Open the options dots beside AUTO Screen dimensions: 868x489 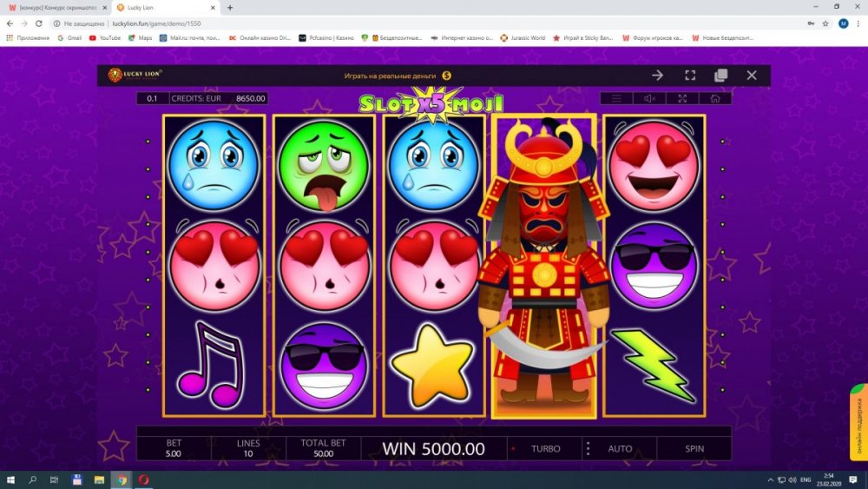(x=588, y=448)
